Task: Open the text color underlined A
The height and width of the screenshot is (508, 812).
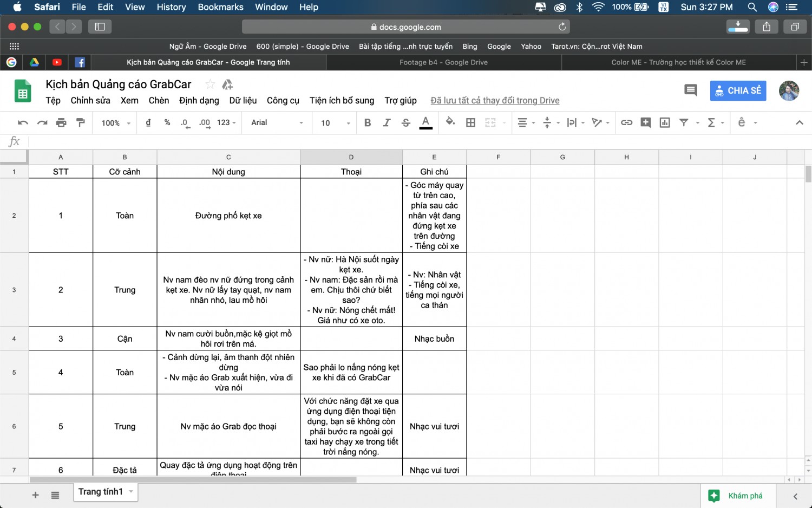Action: point(426,122)
